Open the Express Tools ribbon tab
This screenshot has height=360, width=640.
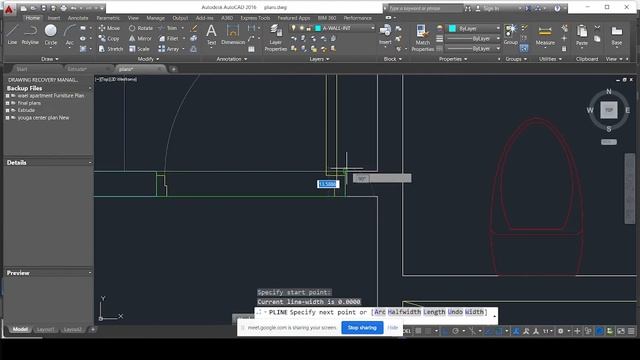point(255,18)
